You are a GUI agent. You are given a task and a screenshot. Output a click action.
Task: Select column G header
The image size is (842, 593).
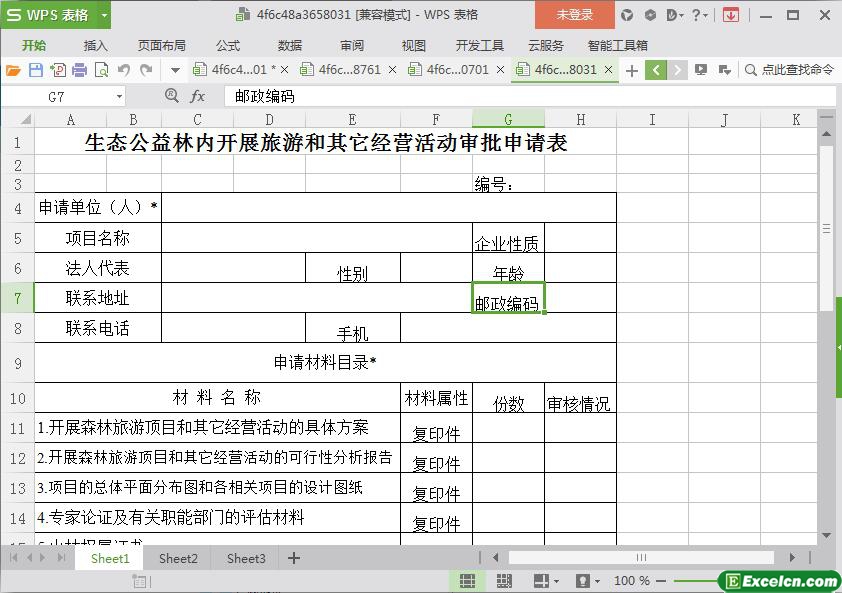click(508, 119)
